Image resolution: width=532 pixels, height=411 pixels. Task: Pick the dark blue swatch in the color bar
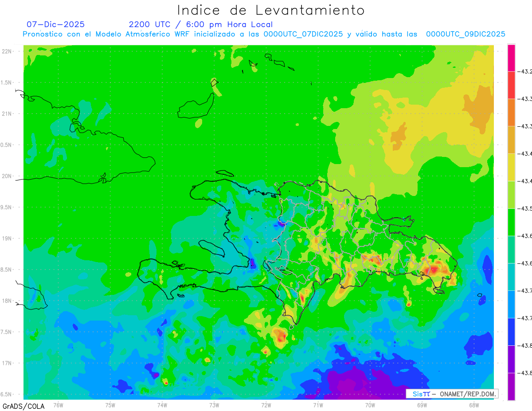coord(511,332)
